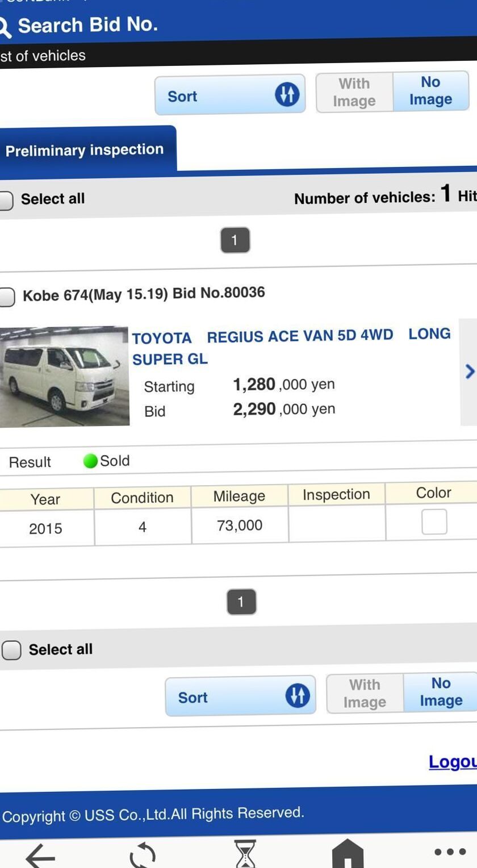Click the top Sort arrows icon
The image size is (477, 868).
[x=287, y=94]
